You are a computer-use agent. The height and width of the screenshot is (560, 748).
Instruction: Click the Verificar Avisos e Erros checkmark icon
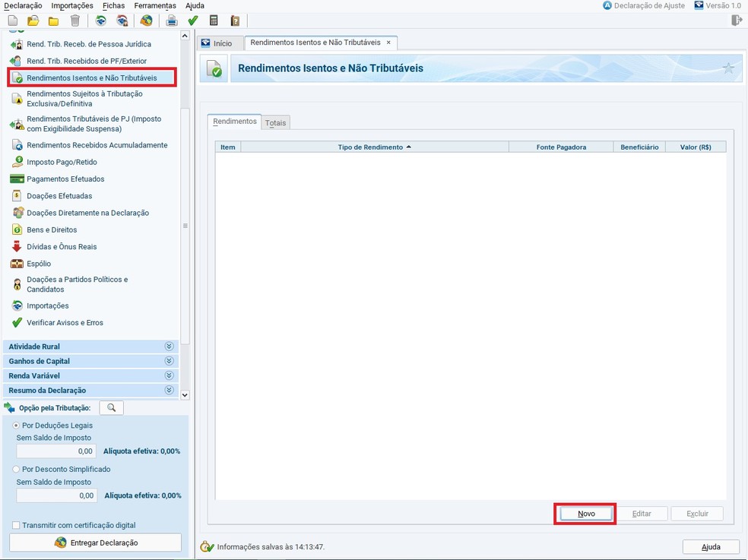coord(17,322)
